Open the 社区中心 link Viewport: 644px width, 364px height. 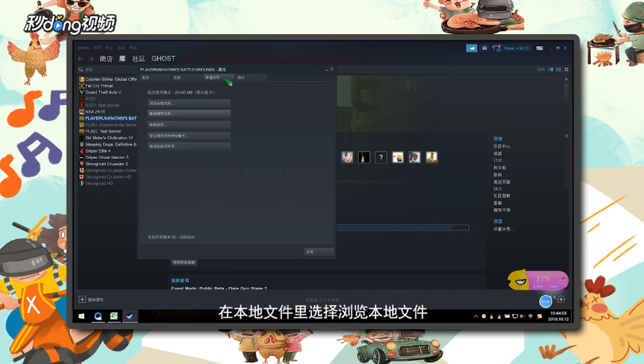502,146
